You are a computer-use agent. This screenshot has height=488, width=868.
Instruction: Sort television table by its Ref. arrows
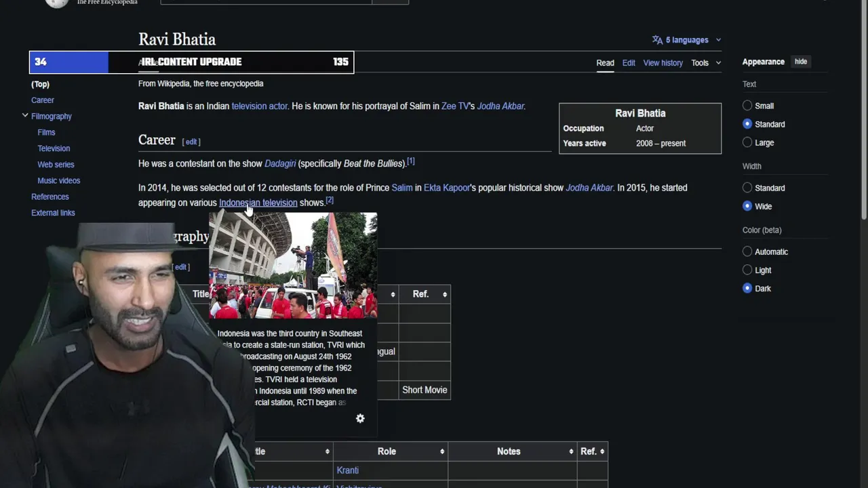tap(602, 451)
